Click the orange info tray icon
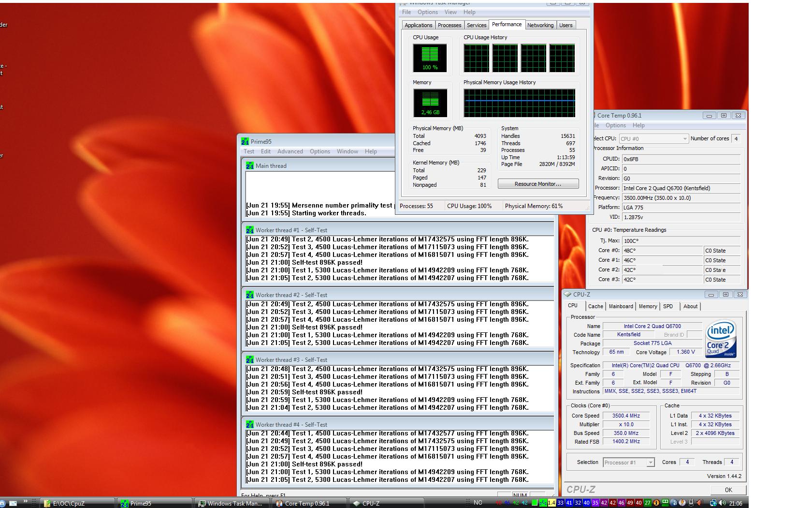 pyautogui.click(x=656, y=503)
